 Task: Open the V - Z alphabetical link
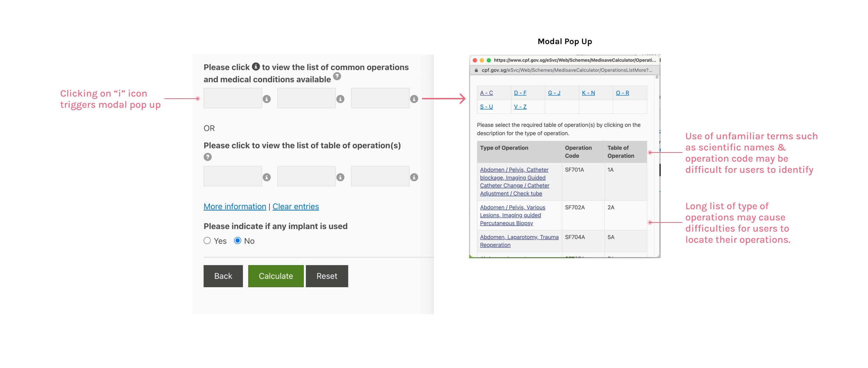tap(520, 107)
